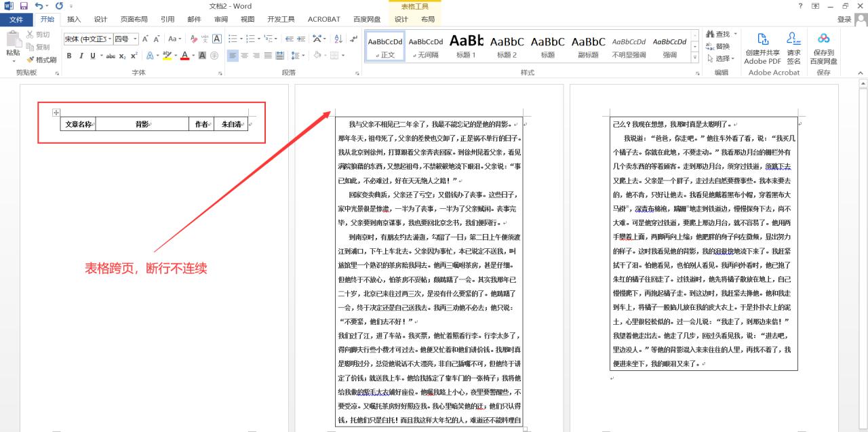The height and width of the screenshot is (432, 868).
Task: Decrease paragraph indent
Action: [290, 39]
